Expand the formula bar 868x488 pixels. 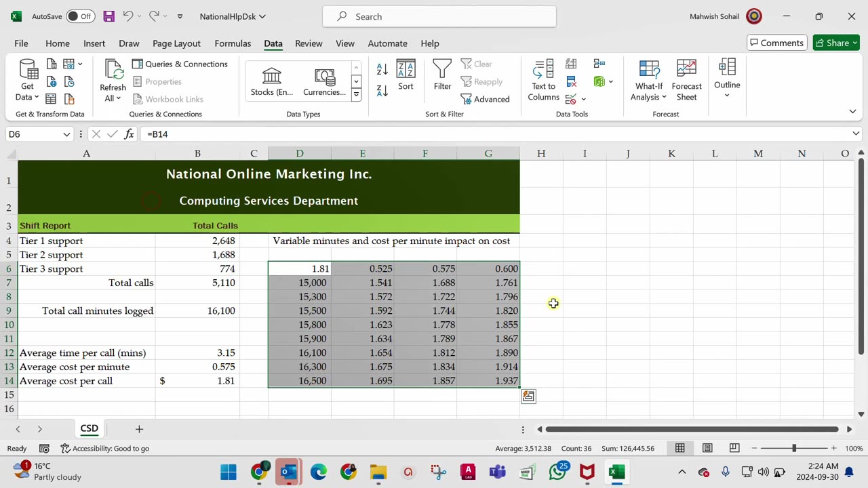pyautogui.click(x=856, y=134)
